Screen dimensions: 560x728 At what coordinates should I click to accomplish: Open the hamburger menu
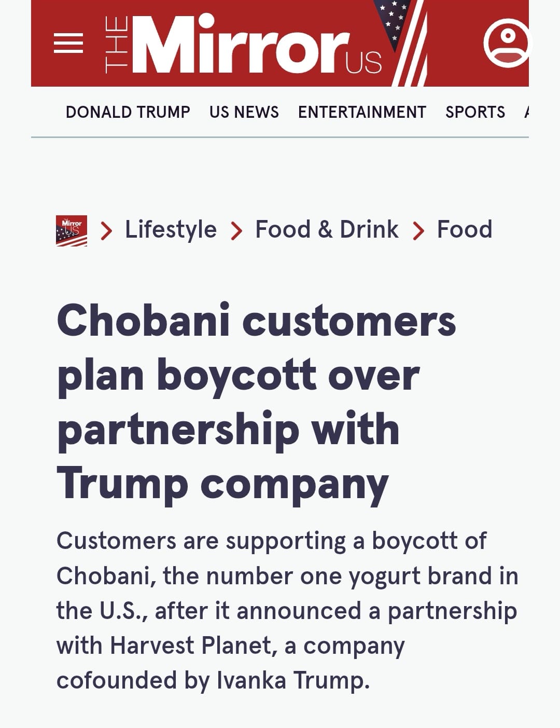(x=68, y=43)
